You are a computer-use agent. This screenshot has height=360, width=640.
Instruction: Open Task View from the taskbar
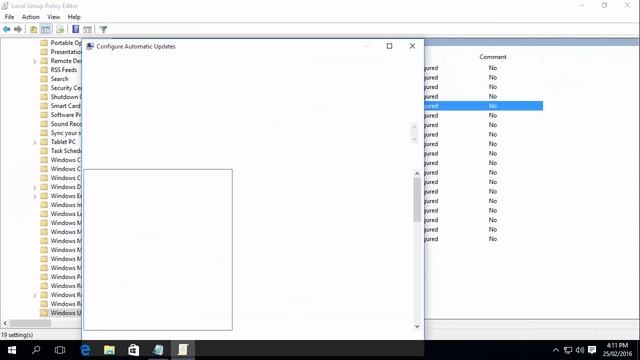pos(60,350)
